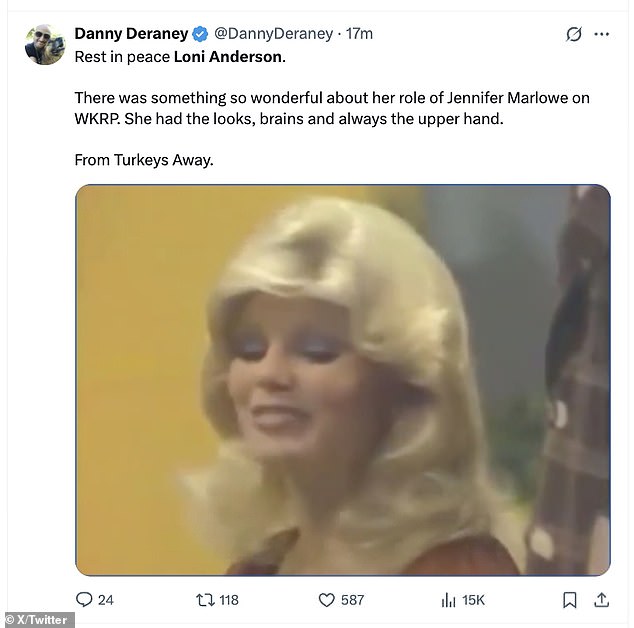Click the 15K views count

pyautogui.click(x=473, y=600)
